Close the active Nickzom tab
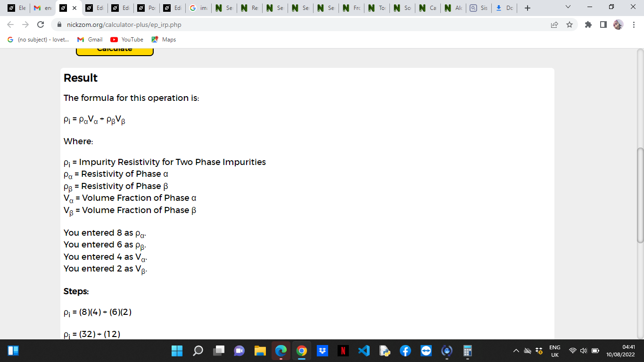644x362 pixels. pyautogui.click(x=74, y=8)
